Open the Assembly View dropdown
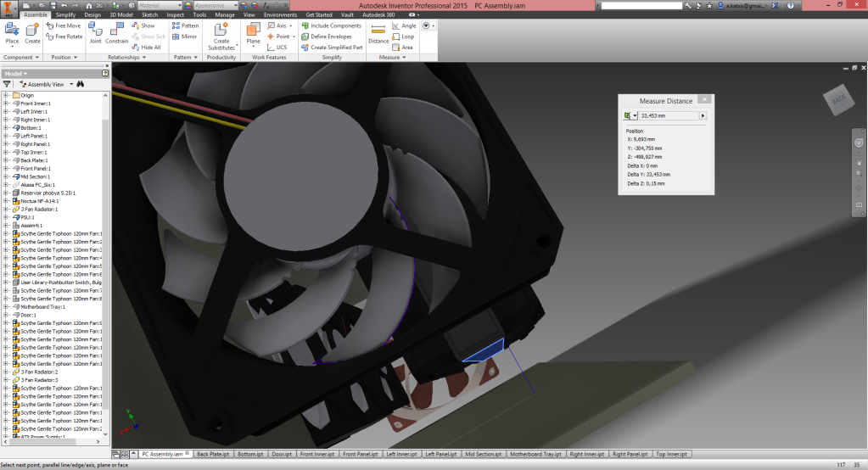Image resolution: width=868 pixels, height=470 pixels. point(71,84)
